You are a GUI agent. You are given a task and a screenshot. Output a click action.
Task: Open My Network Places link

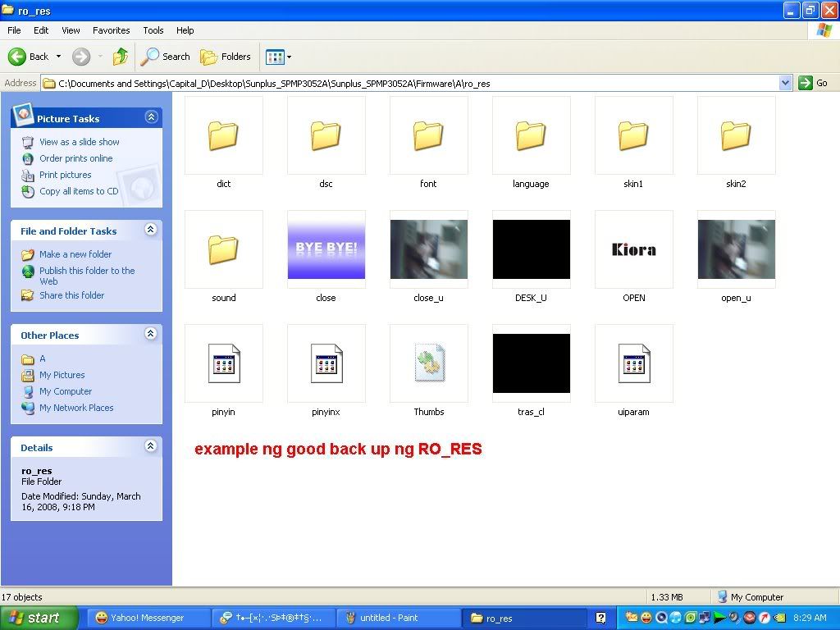[76, 408]
